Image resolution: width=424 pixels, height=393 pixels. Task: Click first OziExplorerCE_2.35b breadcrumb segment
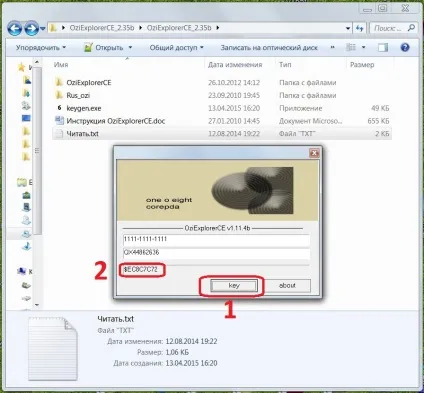(x=102, y=28)
